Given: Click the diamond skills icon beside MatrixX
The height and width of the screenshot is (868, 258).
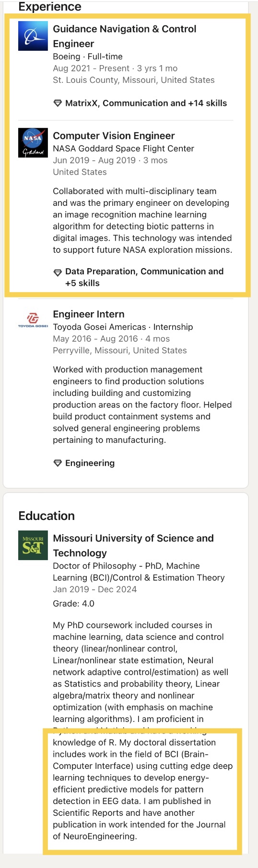Looking at the screenshot, I should 58,103.
